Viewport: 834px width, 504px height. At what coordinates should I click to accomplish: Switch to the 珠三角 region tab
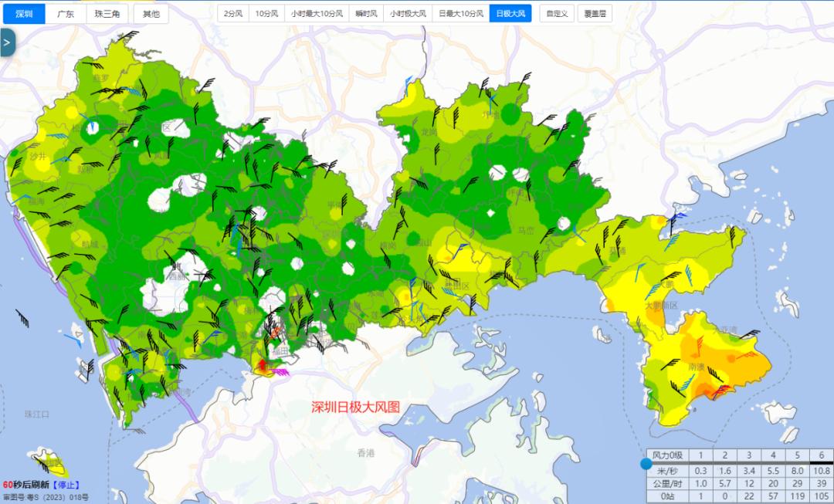pos(107,14)
